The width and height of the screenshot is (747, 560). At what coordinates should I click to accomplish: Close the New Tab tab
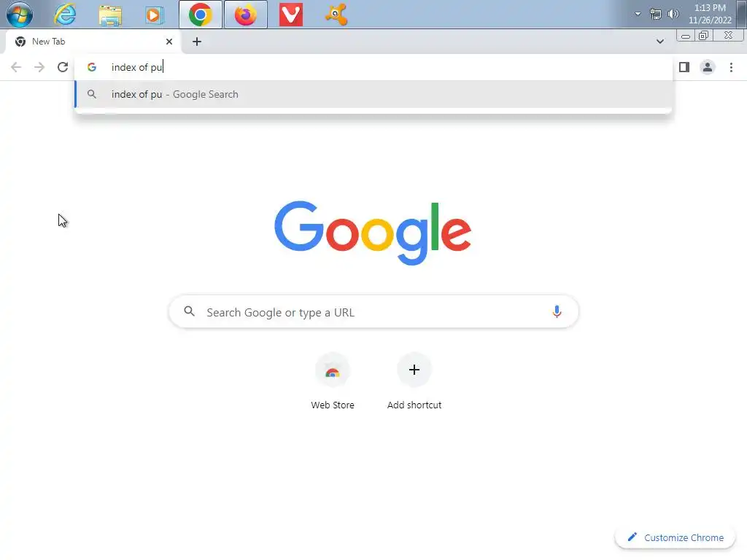pos(169,42)
